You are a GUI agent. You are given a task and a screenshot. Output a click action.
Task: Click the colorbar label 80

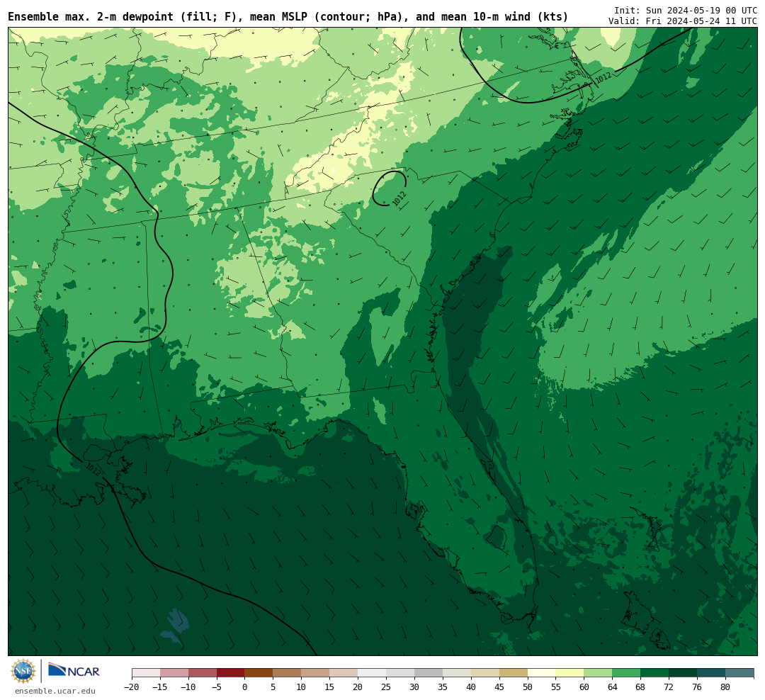click(x=725, y=687)
